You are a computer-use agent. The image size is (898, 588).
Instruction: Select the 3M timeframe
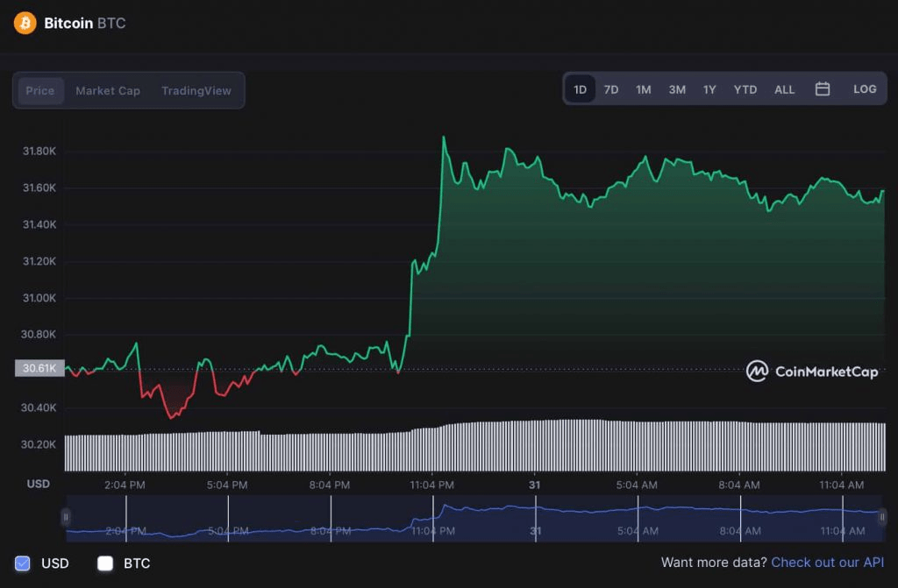coord(676,89)
